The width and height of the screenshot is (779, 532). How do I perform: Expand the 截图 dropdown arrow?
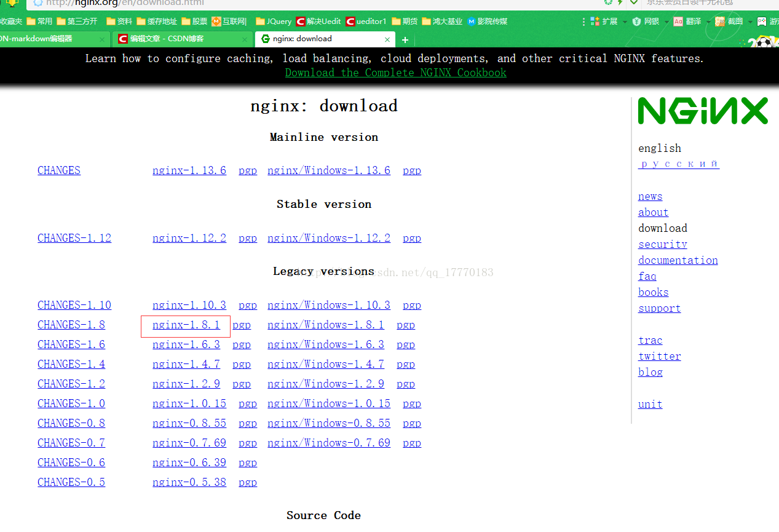(x=750, y=22)
